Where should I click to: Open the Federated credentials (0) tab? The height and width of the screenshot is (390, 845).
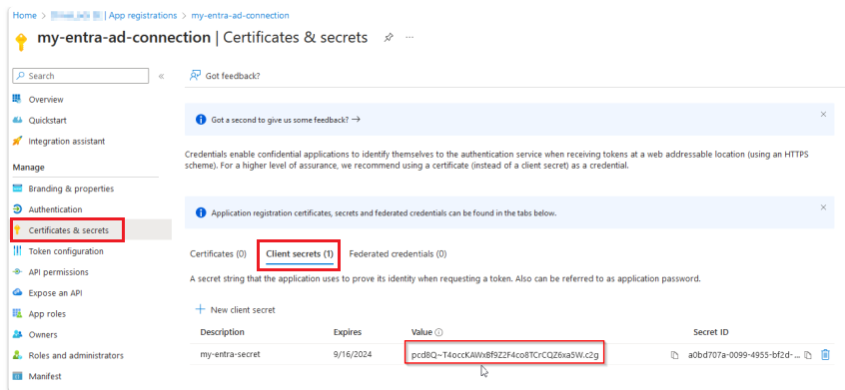click(x=398, y=253)
